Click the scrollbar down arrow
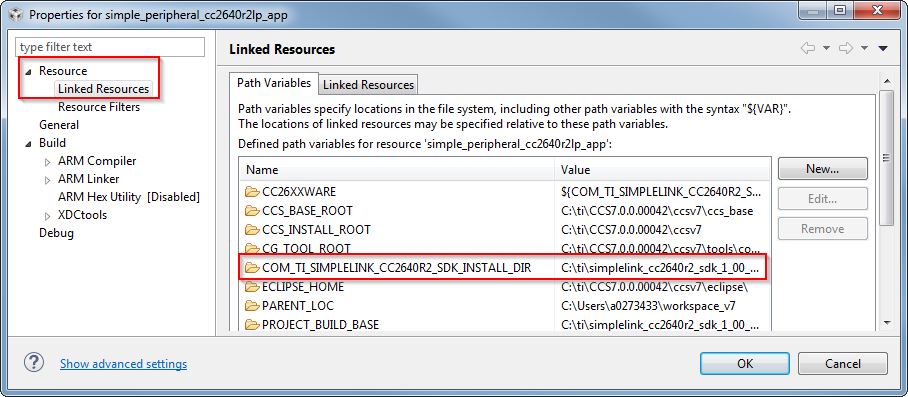Image resolution: width=908 pixels, height=397 pixels. tap(887, 322)
